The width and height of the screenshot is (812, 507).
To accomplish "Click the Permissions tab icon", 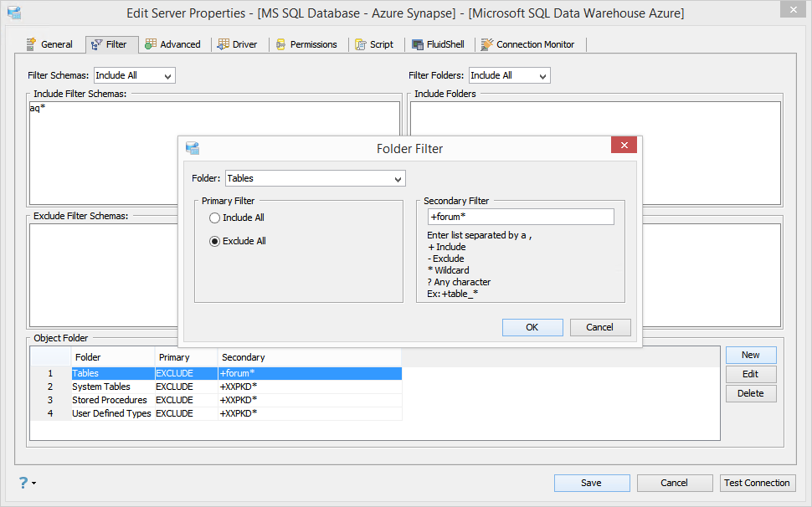I will coord(280,44).
